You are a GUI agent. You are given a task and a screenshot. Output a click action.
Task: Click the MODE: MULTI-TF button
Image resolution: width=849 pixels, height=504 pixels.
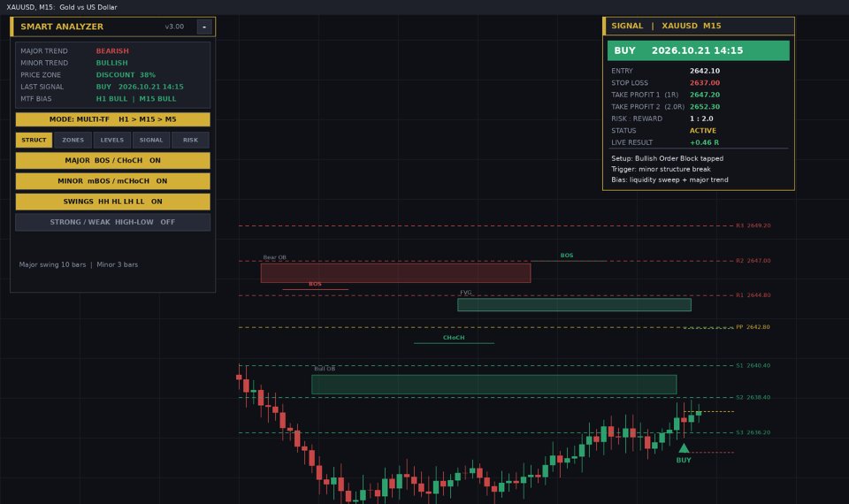[x=112, y=119]
